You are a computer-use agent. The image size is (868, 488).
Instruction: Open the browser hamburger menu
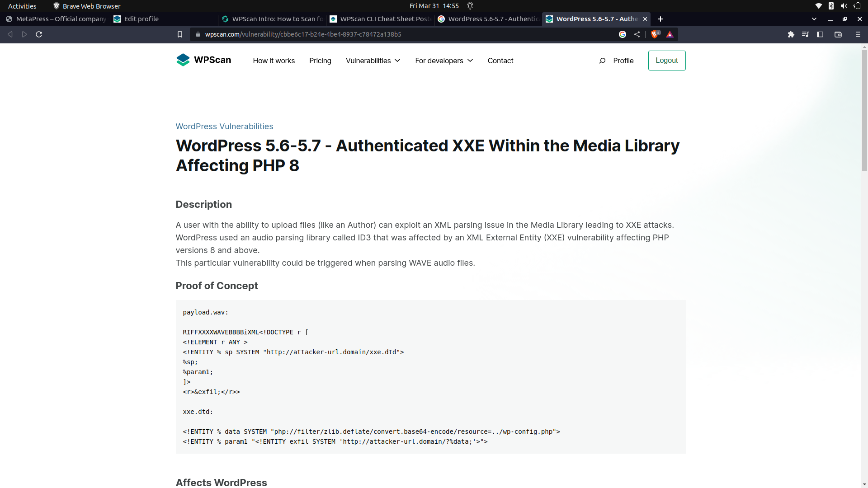click(858, 34)
